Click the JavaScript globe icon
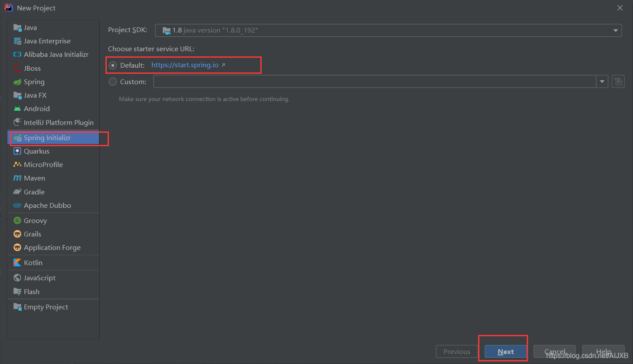This screenshot has width=633, height=364. pos(17,278)
